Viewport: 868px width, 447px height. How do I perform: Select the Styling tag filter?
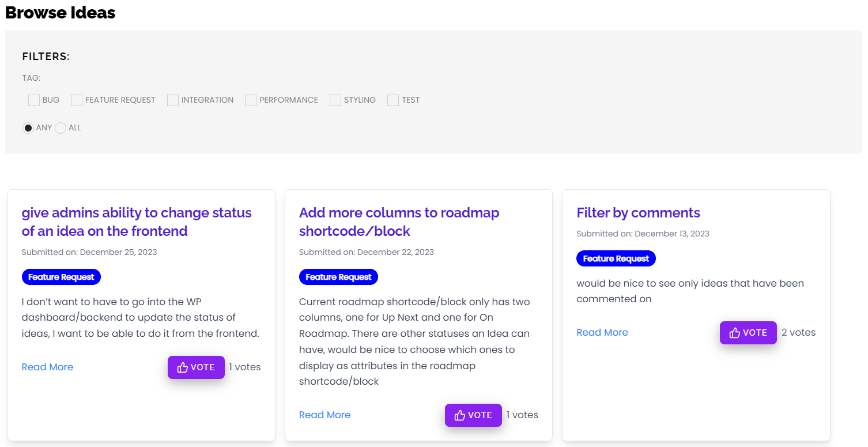coord(335,100)
